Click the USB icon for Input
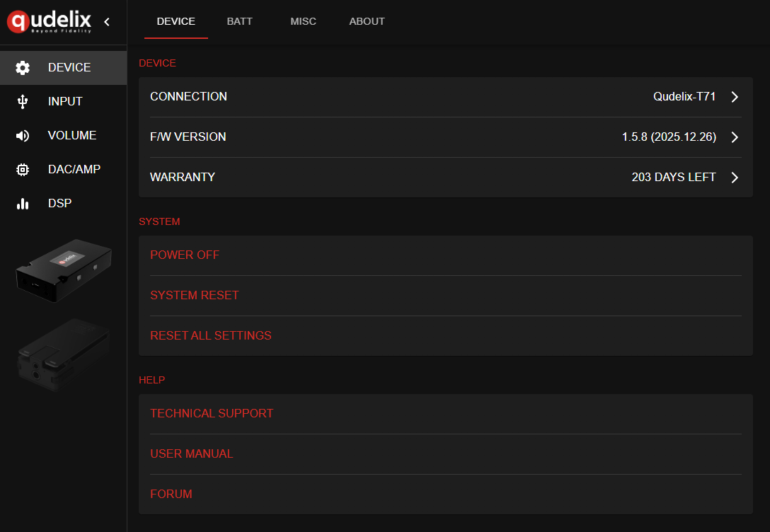Viewport: 770px width, 532px height. (23, 102)
